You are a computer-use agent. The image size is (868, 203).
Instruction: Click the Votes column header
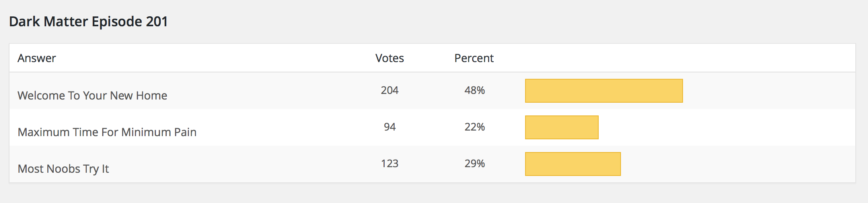(389, 58)
